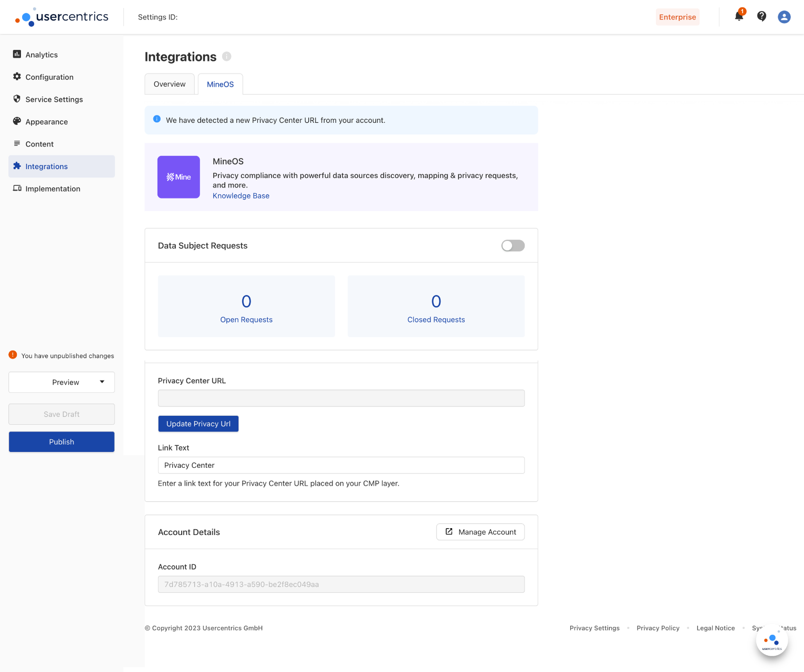
Task: Click the 'Account Details' heading
Action: coord(189,532)
